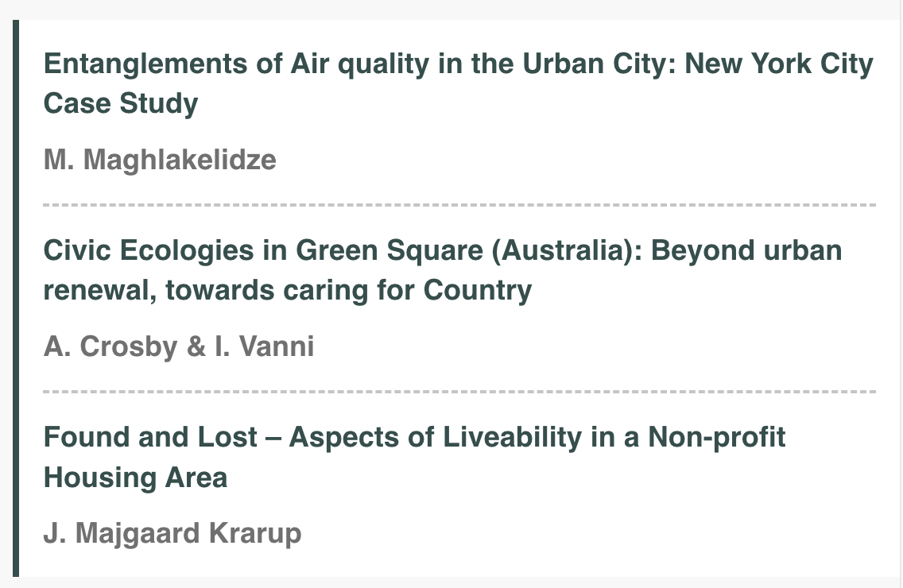Click the dark green vertical sidebar bar
903x588 pixels.
[16, 298]
